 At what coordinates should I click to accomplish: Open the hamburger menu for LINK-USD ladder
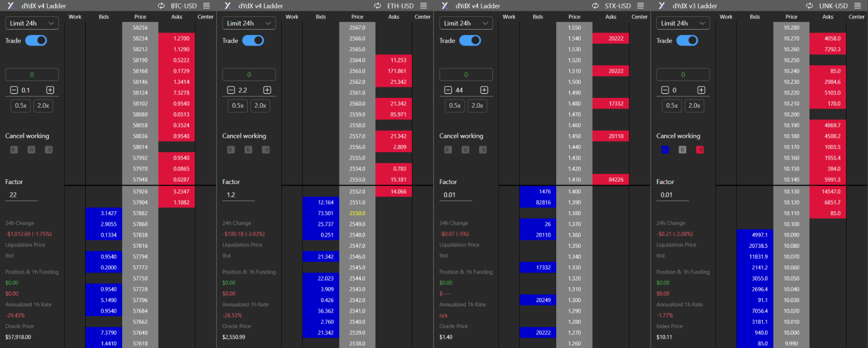[x=857, y=6]
